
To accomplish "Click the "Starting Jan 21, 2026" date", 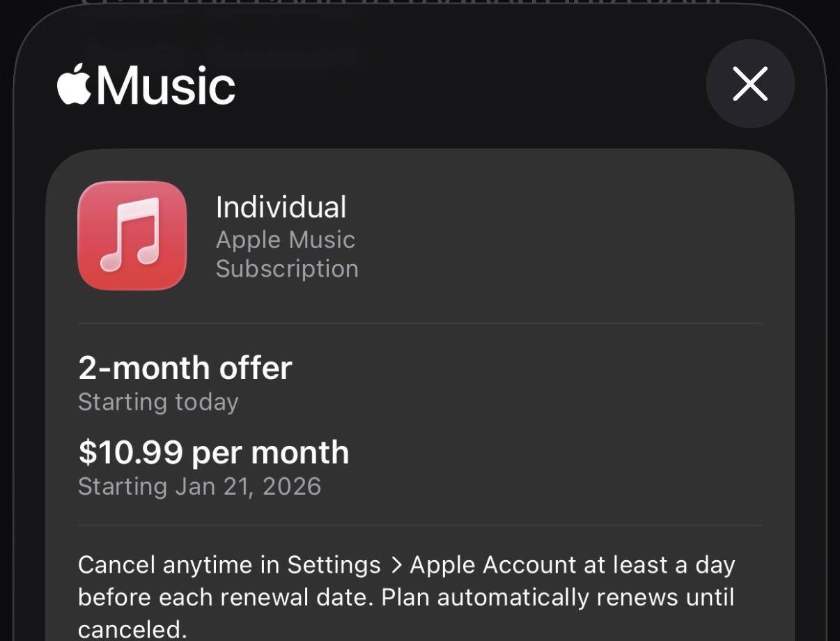I will (199, 486).
